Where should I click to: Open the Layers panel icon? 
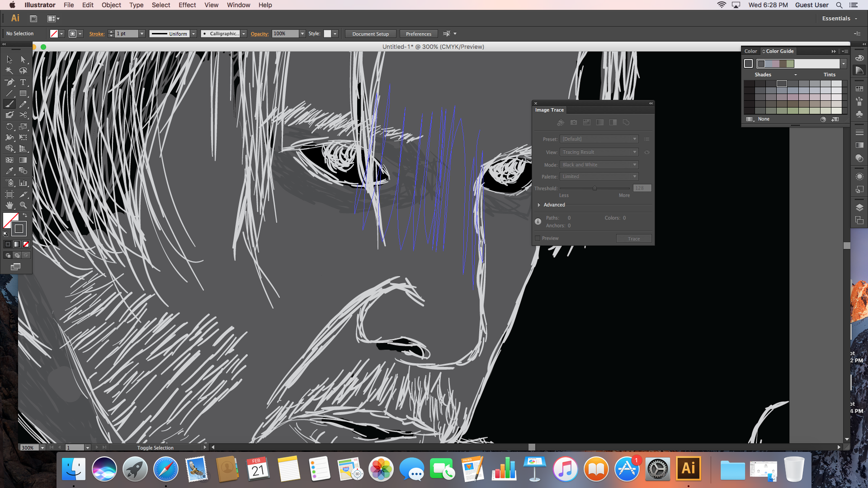[859, 208]
